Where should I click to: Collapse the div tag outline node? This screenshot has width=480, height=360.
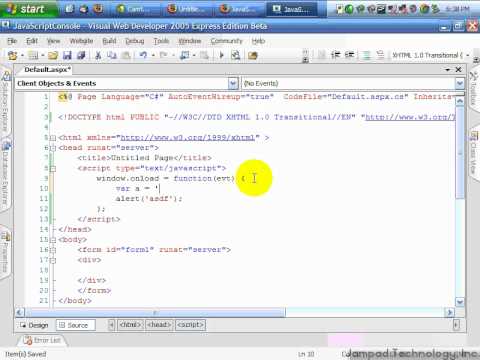[x=53, y=260]
